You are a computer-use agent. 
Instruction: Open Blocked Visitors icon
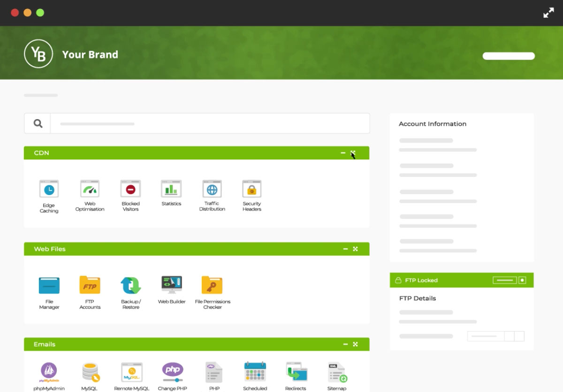pos(130,189)
